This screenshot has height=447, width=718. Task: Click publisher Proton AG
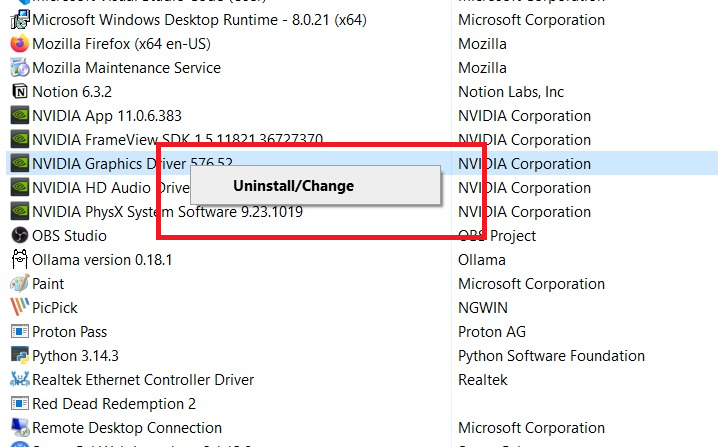[x=492, y=332]
